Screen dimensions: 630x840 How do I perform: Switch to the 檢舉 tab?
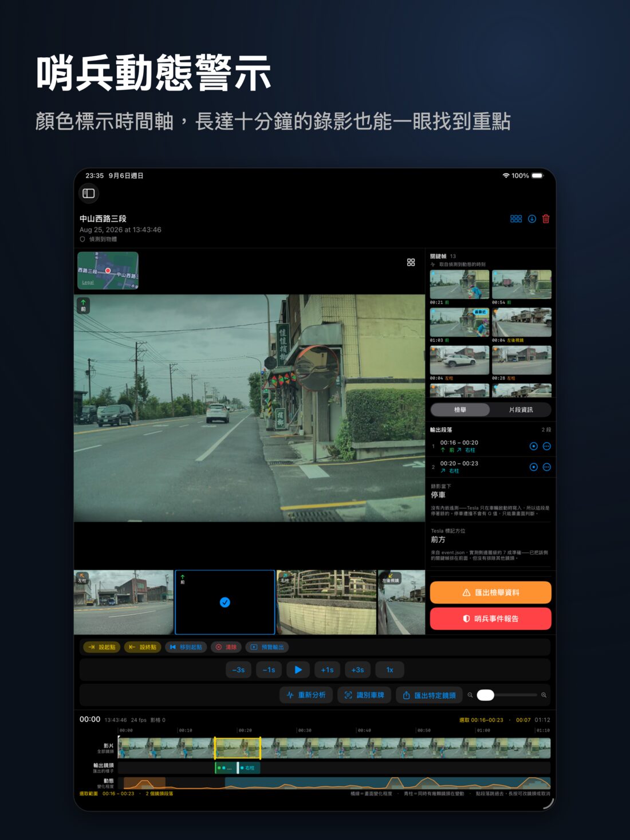point(460,410)
